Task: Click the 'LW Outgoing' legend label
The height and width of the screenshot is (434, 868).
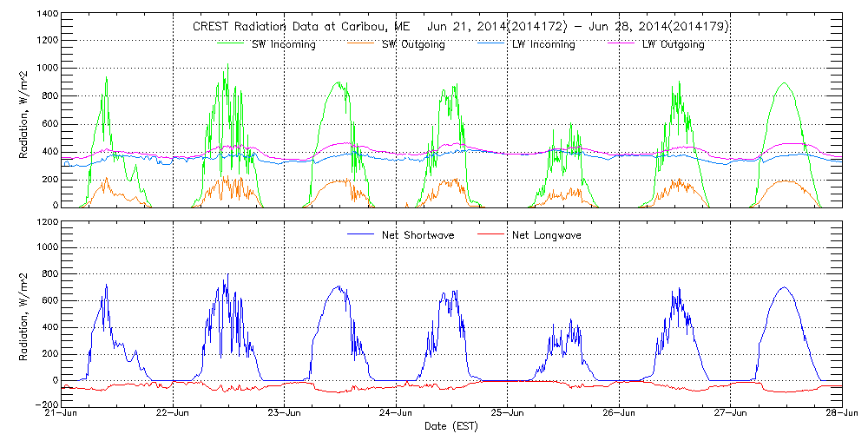Action: click(x=673, y=44)
